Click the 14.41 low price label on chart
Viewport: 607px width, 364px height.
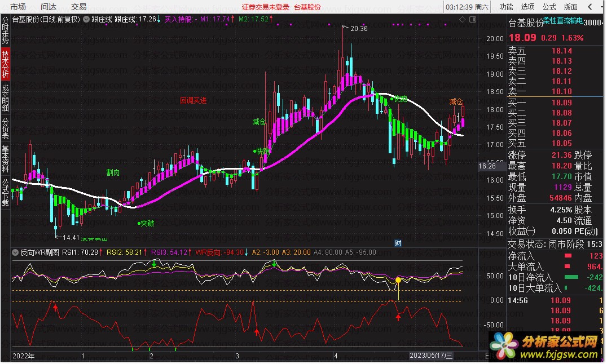(x=71, y=238)
